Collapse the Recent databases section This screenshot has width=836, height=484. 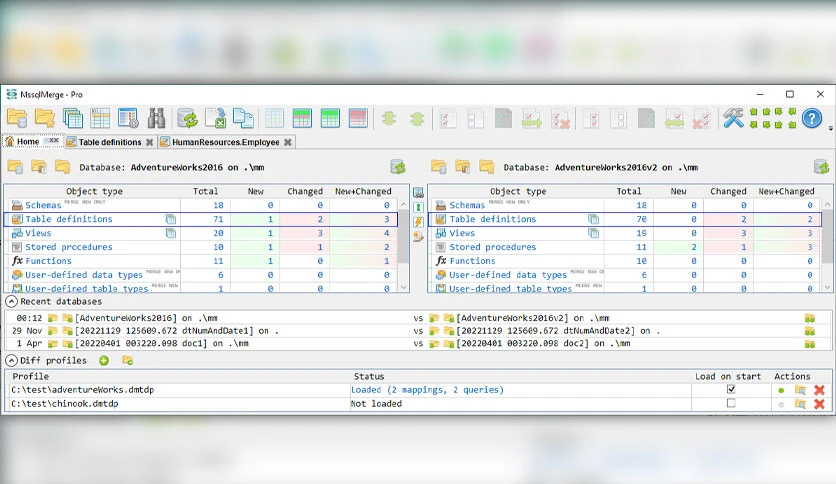coord(11,301)
